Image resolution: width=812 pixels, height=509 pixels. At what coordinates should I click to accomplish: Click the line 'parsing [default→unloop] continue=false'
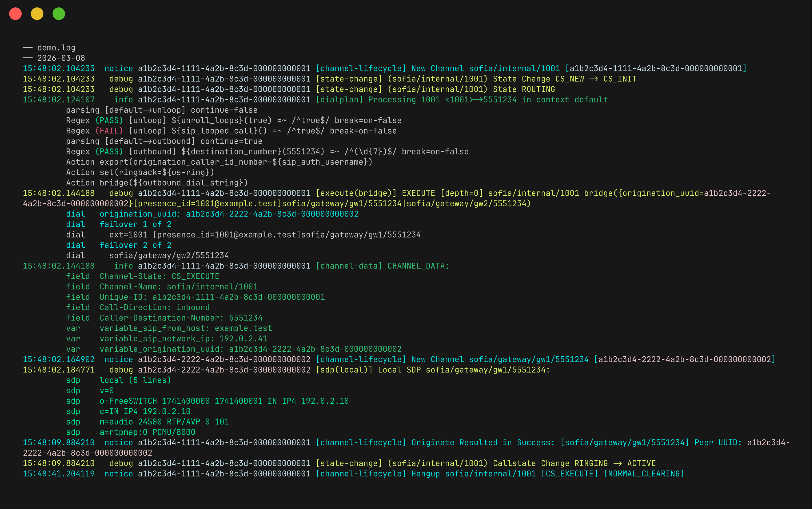162,110
